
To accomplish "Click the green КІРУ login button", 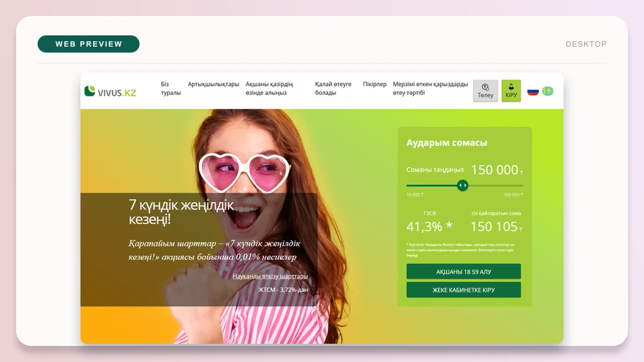I will click(x=511, y=91).
